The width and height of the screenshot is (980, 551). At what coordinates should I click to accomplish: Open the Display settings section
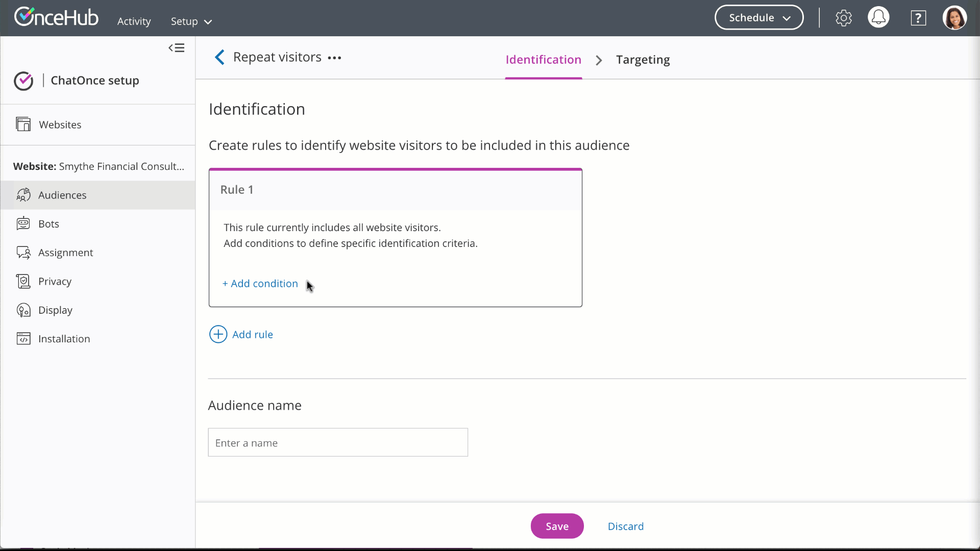[55, 310]
